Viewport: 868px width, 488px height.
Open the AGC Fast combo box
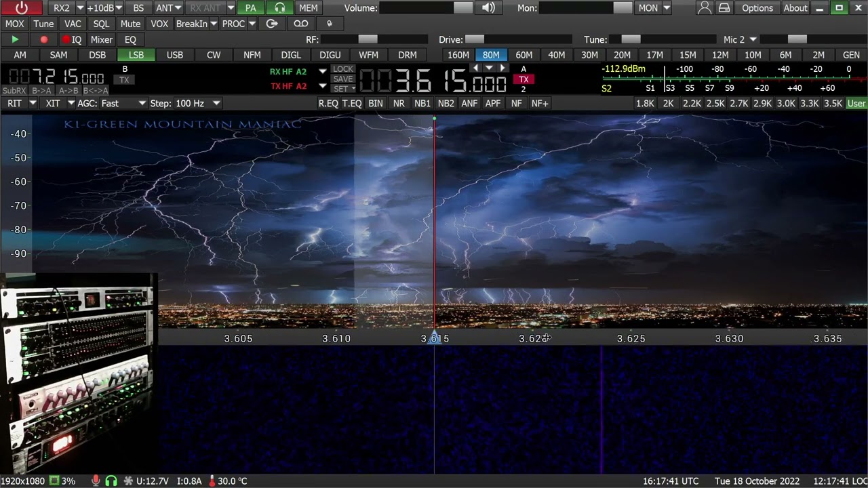[123, 103]
